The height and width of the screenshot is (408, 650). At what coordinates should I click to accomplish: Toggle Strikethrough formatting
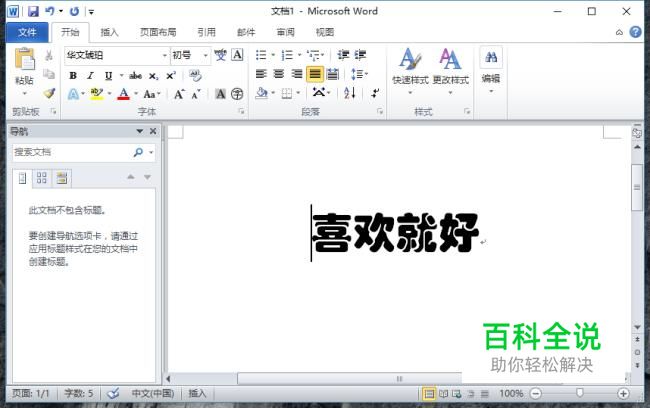[x=136, y=75]
